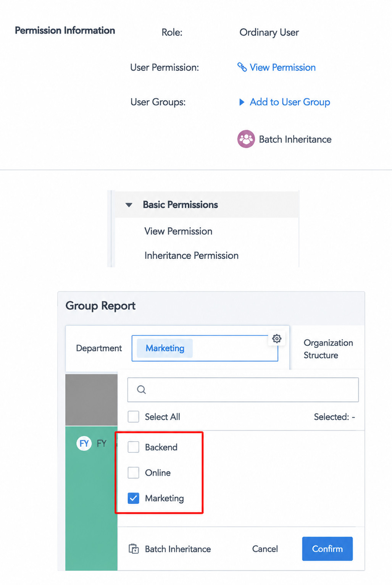Select View Permission under Basic Permissions
Image resolution: width=392 pixels, height=585 pixels.
pos(178,231)
